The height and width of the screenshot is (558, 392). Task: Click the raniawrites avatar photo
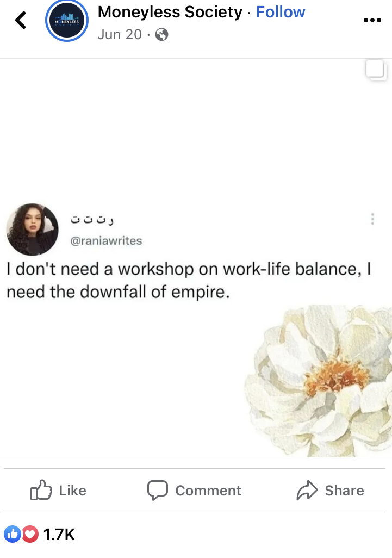pos(33,230)
